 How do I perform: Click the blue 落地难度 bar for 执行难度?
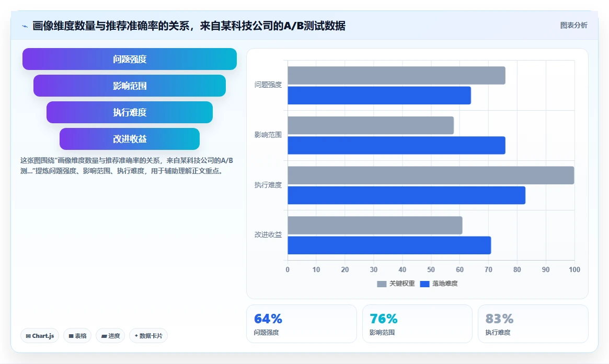406,195
